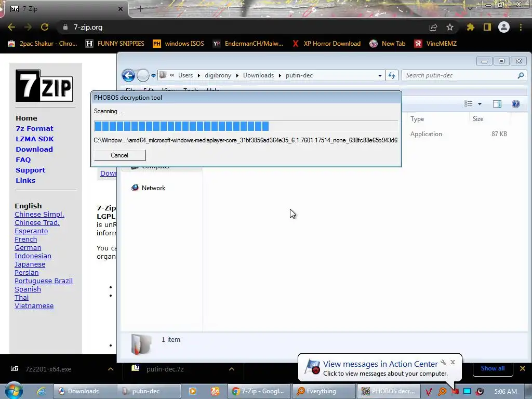The image size is (532, 399).
Task: Select Network in navigation pane
Action: tap(148, 188)
